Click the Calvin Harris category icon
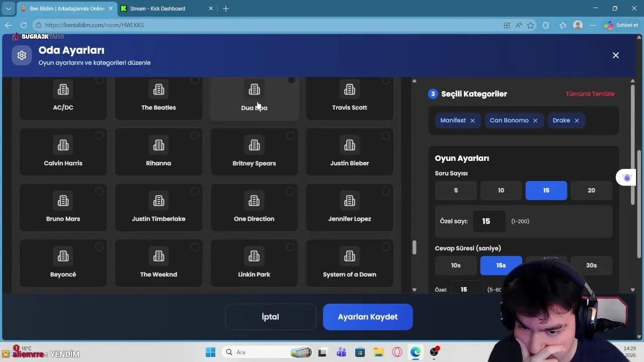The image size is (644, 362). point(63,145)
